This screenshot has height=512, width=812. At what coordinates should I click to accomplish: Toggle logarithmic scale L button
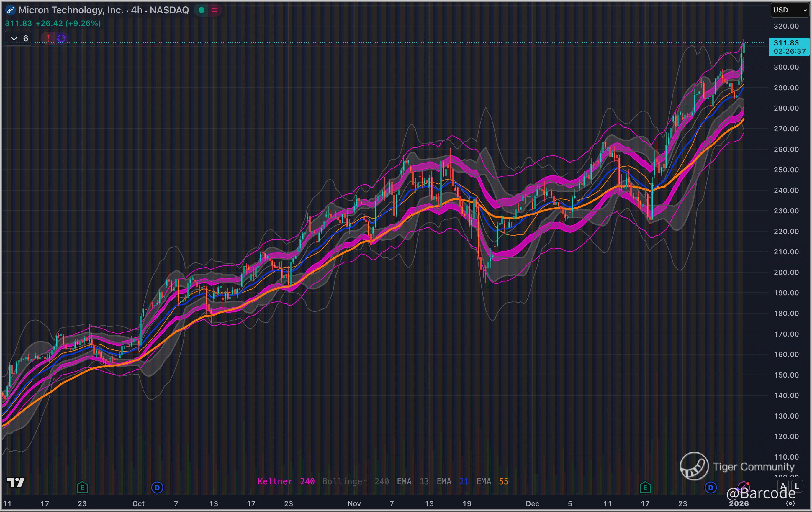pos(797,486)
